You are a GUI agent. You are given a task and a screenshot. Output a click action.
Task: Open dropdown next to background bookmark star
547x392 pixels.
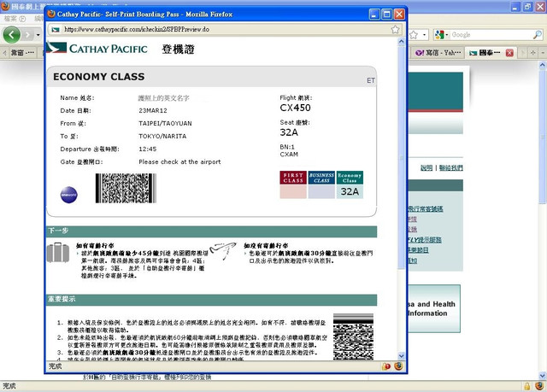click(424, 35)
